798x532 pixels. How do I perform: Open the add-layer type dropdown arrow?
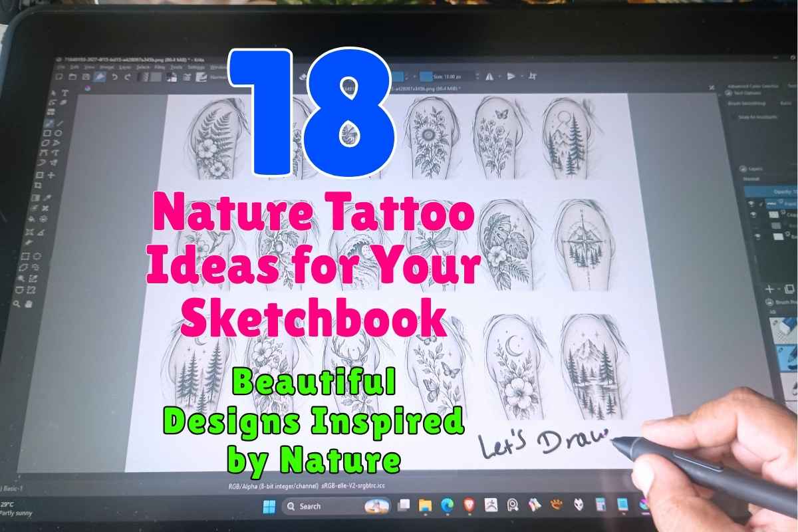point(779,289)
